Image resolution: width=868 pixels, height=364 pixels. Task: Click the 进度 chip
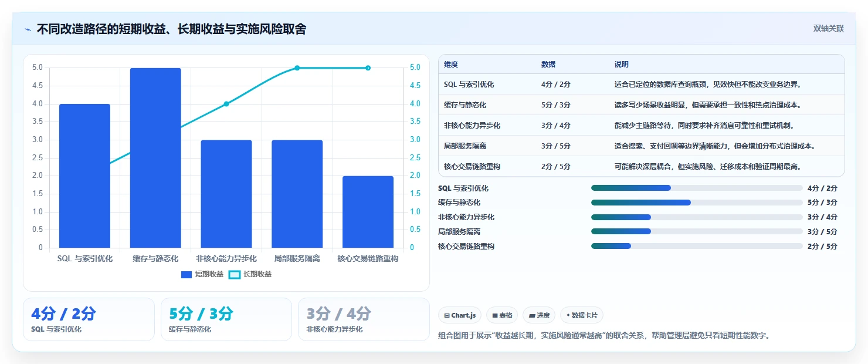539,315
